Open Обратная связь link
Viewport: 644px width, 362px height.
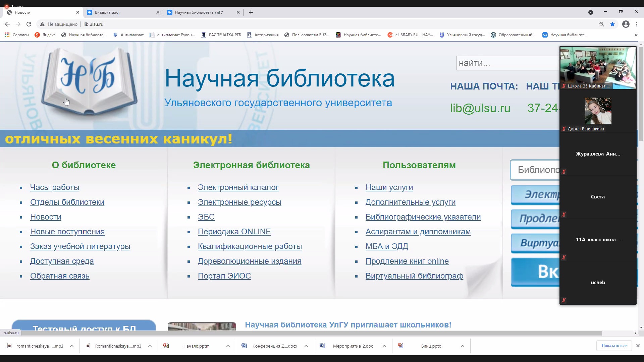pos(60,276)
